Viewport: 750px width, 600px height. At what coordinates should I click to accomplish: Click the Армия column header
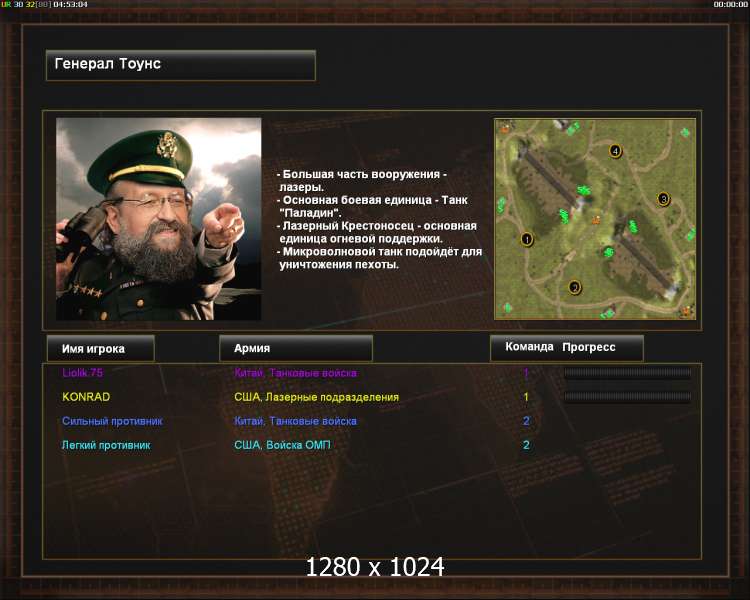296,348
